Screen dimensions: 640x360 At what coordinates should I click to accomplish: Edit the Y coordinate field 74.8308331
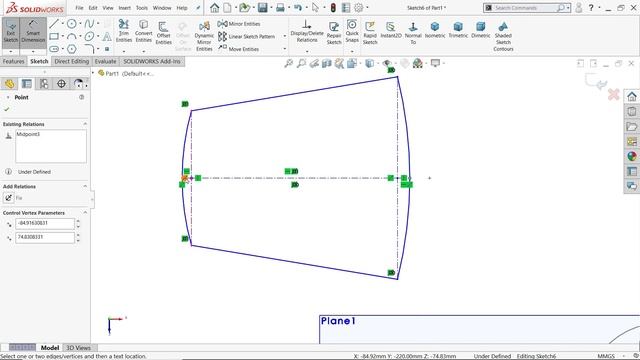coord(45,237)
